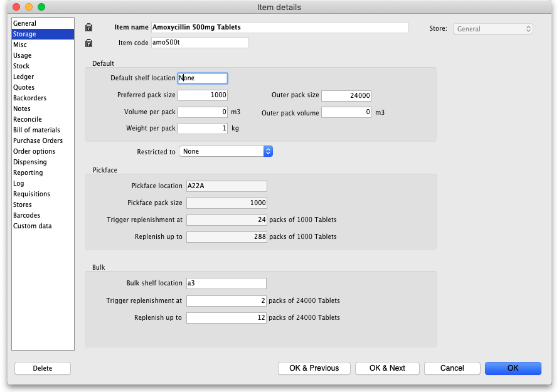Click the Default shelf location field
The height and width of the screenshot is (392, 559).
click(x=203, y=78)
